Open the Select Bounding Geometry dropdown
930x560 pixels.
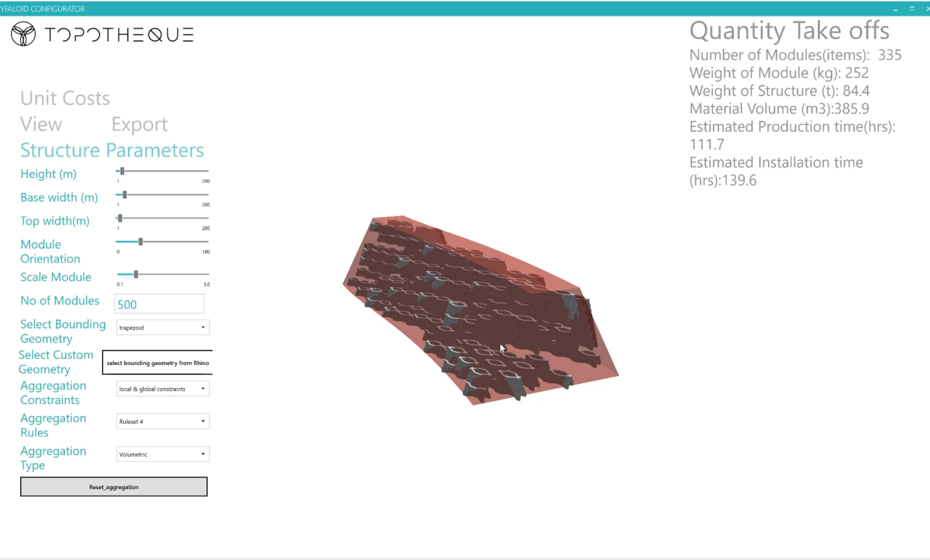[163, 327]
